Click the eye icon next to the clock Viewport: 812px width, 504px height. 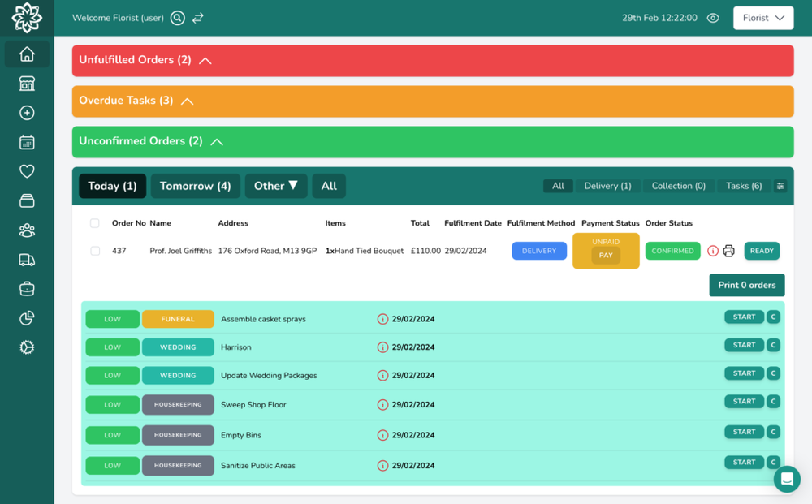tap(712, 17)
